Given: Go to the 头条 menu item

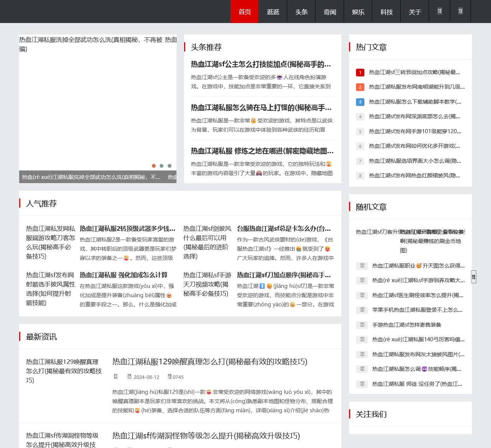Looking at the screenshot, I should pos(302,12).
